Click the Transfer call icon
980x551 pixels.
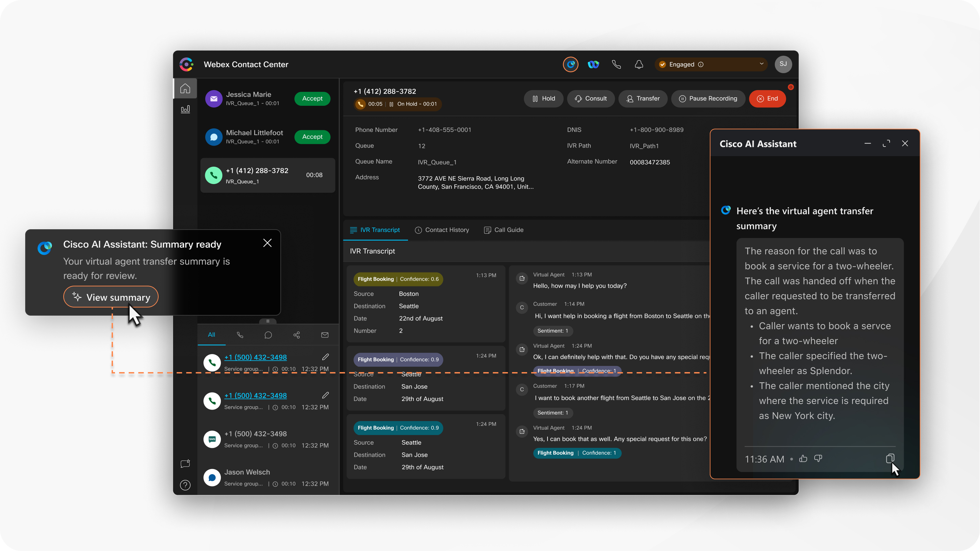(x=643, y=98)
